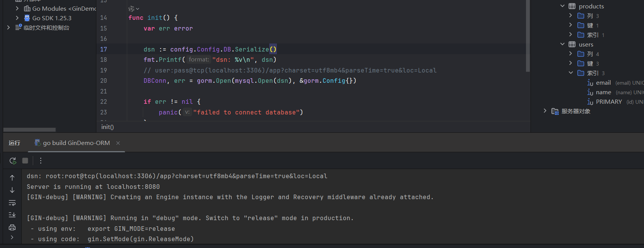Screen dimensions: 644x248
Task: Click the init() breadcrumb
Action: (x=107, y=127)
